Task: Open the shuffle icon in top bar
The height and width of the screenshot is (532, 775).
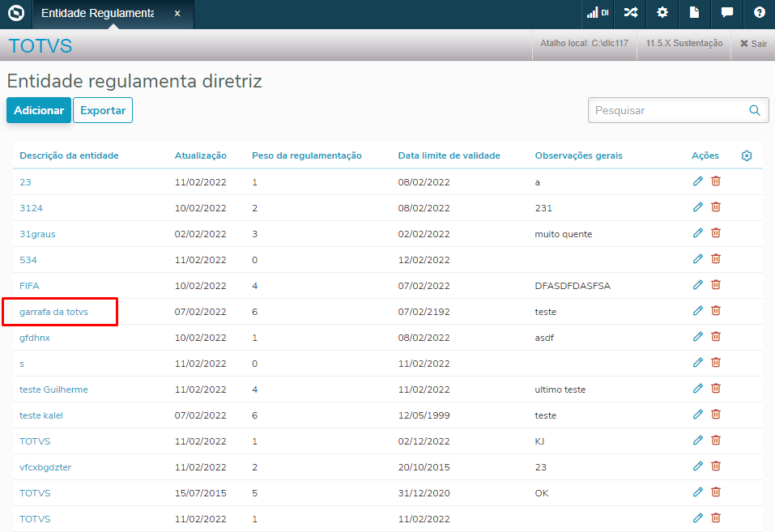Action: coord(631,12)
